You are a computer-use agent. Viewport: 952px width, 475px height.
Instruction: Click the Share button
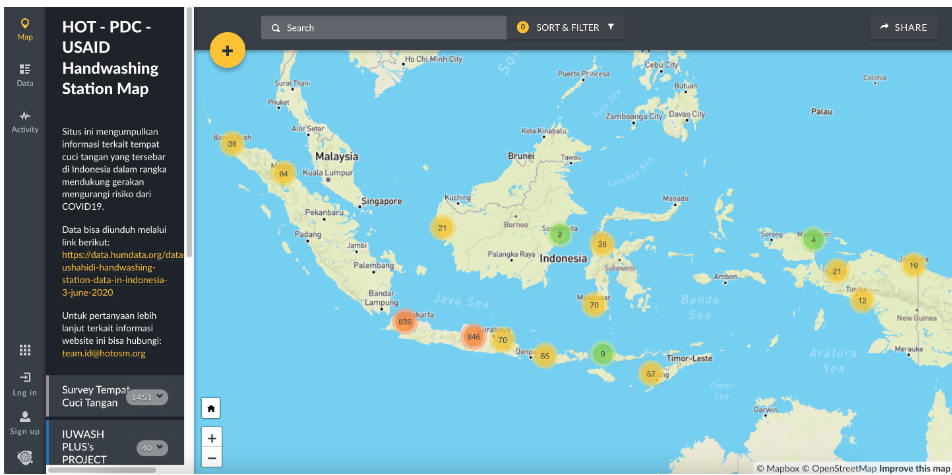(904, 27)
